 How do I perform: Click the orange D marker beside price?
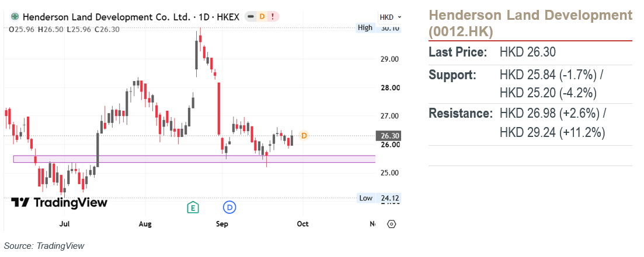pyautogui.click(x=304, y=135)
